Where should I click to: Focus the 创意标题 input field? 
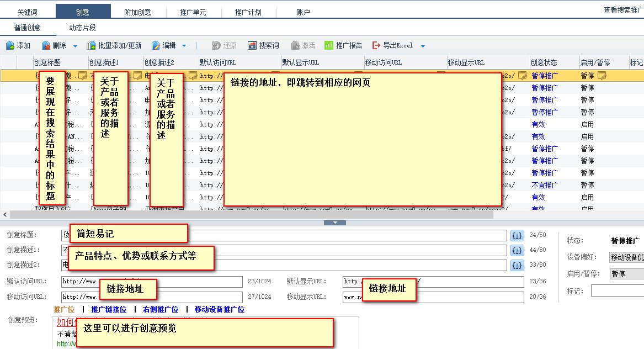[x=284, y=236]
